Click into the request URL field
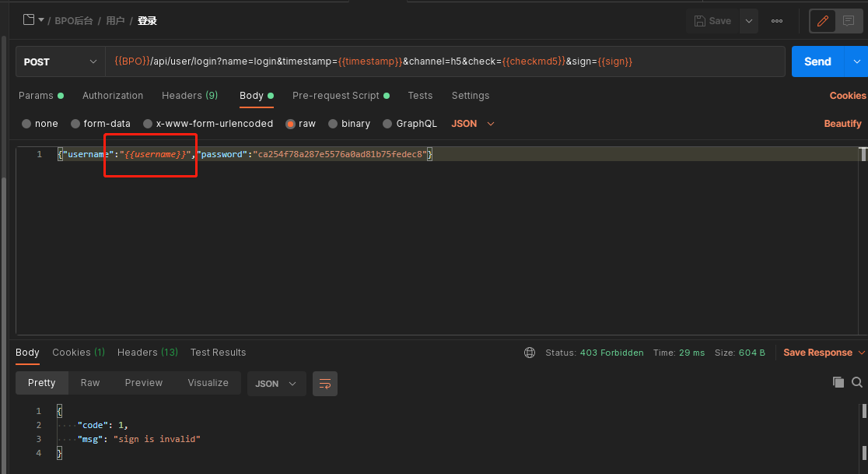Screen dimensions: 868x474 coord(445,61)
